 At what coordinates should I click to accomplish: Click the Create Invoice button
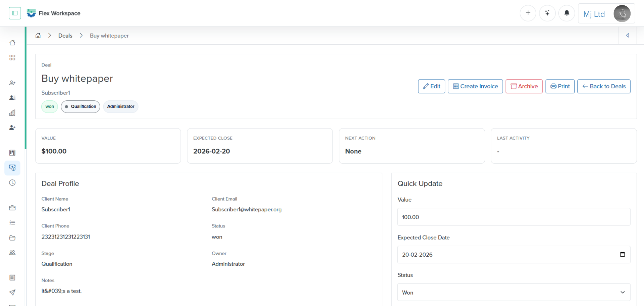tap(475, 86)
